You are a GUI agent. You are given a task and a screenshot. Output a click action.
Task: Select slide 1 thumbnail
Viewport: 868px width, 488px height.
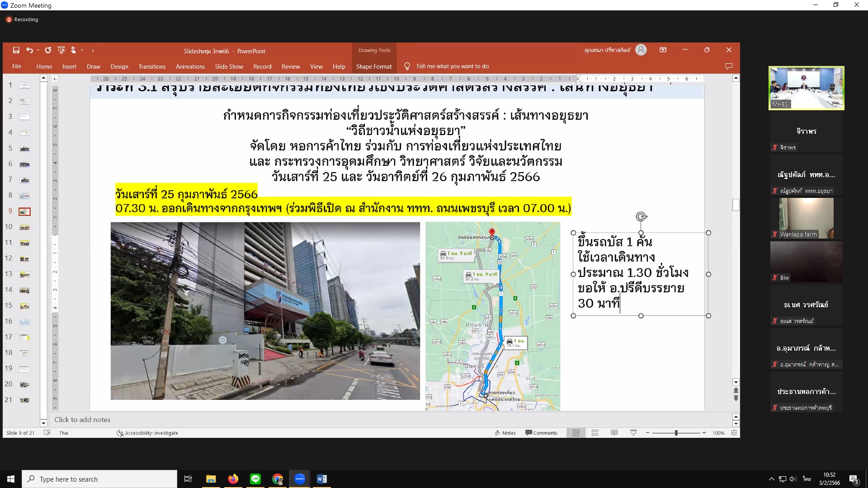(24, 85)
